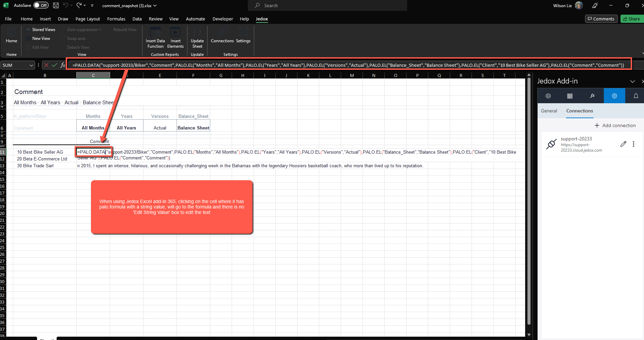The height and width of the screenshot is (340, 644).
Task: Open Connections from the ribbon
Action: coord(222,35)
